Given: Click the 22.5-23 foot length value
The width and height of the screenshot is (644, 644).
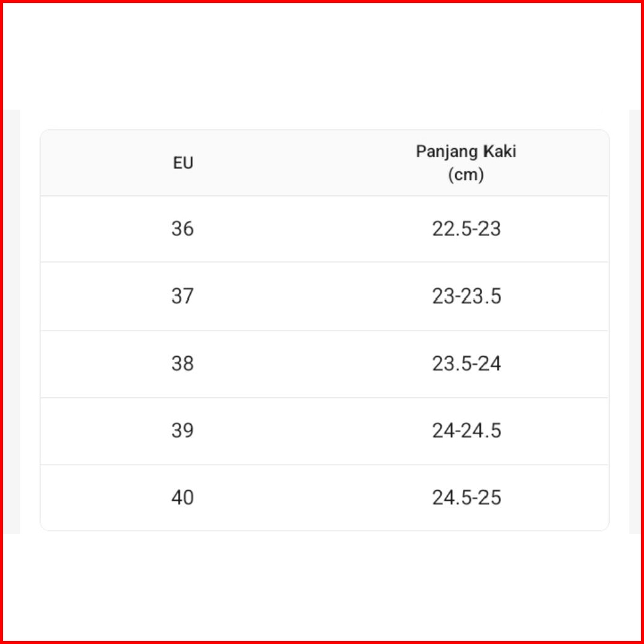Looking at the screenshot, I should tap(466, 229).
